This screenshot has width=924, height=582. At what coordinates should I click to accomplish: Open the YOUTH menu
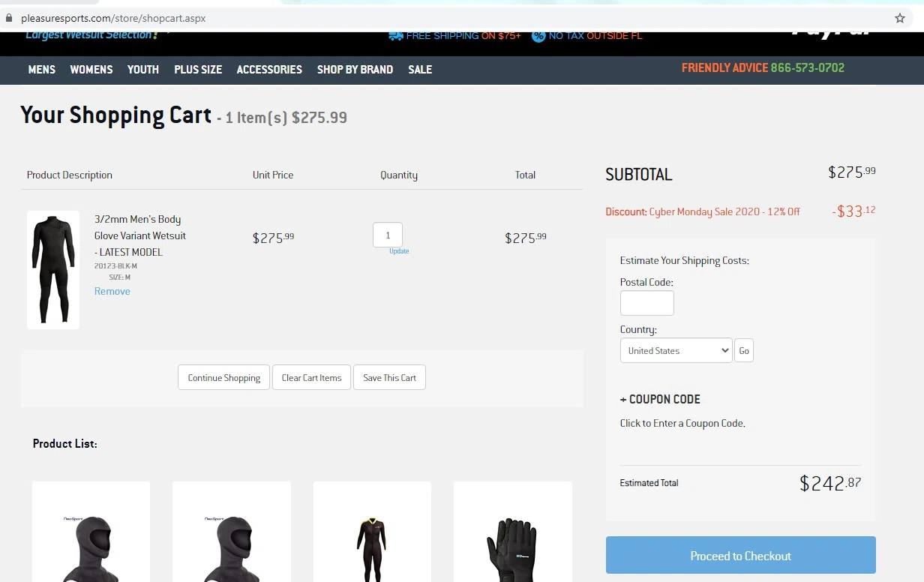[143, 69]
